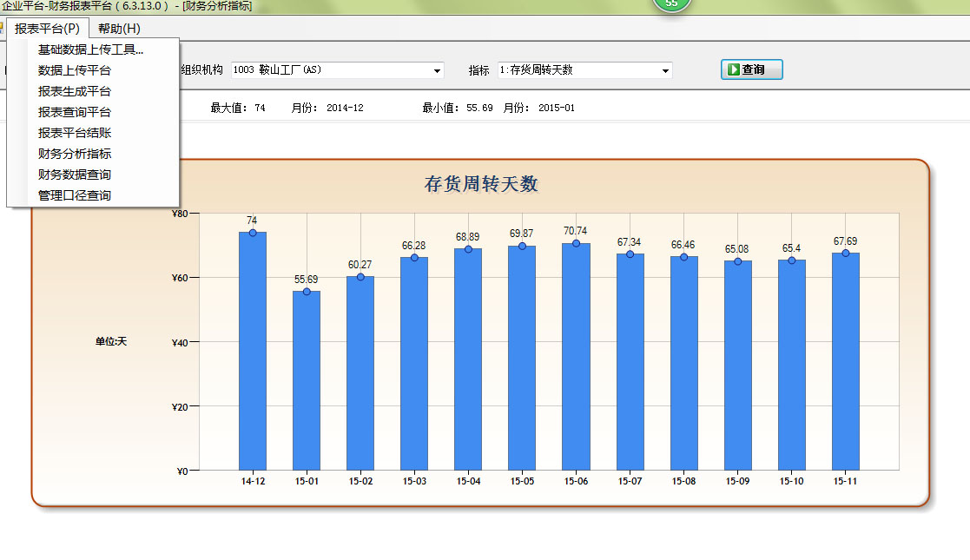The width and height of the screenshot is (970, 560).
Task: Click the 66.28 data label
Action: [414, 246]
